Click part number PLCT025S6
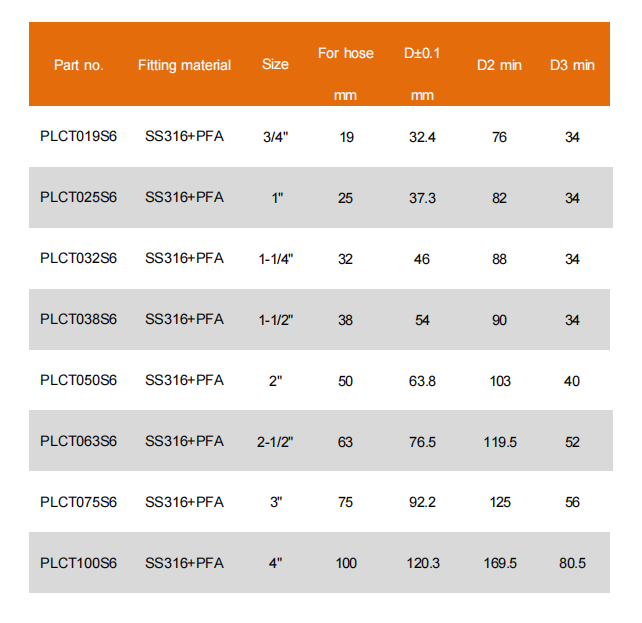The height and width of the screenshot is (623, 642). (79, 198)
